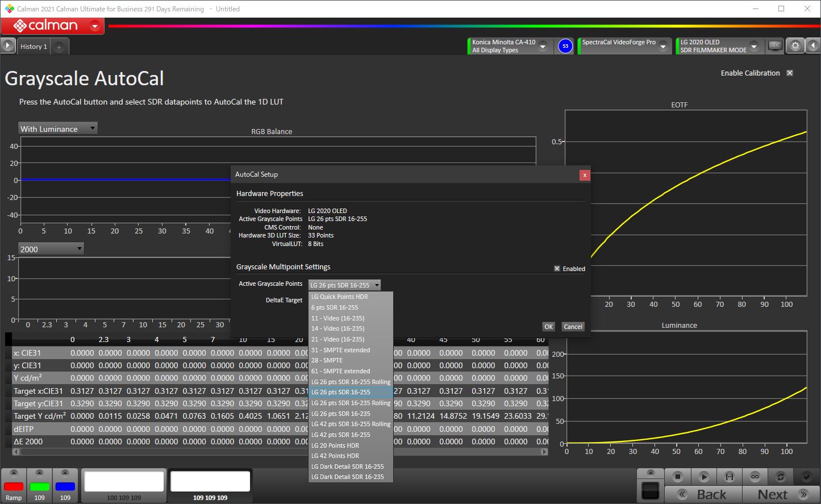Click the AutoCal refresh arrows icon
Viewport: 821px width, 504px height.
781,477
